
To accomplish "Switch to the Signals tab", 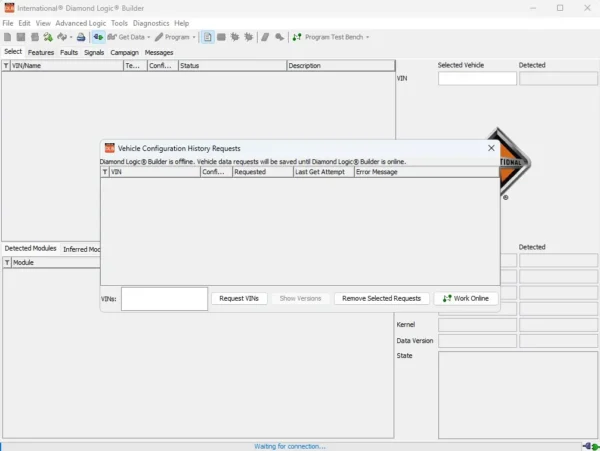I will [94, 52].
